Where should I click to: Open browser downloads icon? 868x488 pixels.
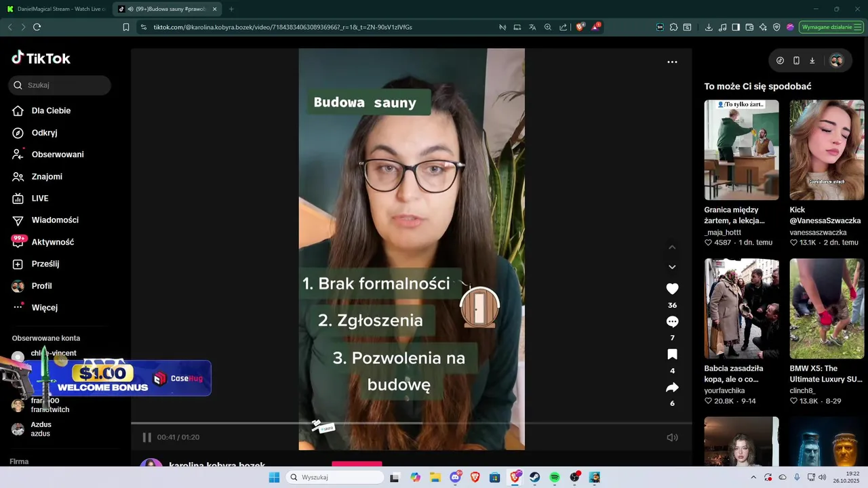(x=709, y=27)
